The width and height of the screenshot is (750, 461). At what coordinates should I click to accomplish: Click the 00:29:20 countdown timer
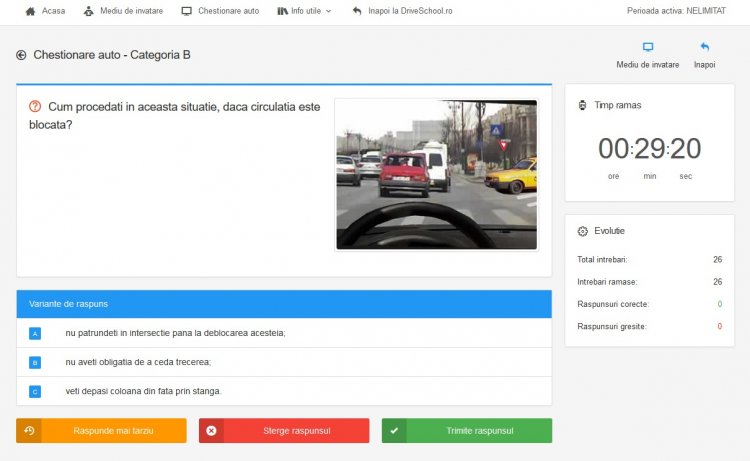[650, 148]
